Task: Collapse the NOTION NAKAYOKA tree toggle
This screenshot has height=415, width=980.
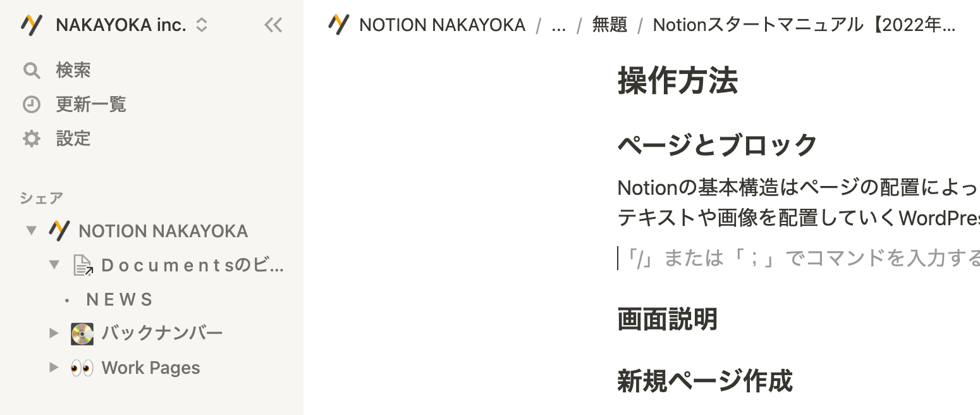Action: [31, 230]
